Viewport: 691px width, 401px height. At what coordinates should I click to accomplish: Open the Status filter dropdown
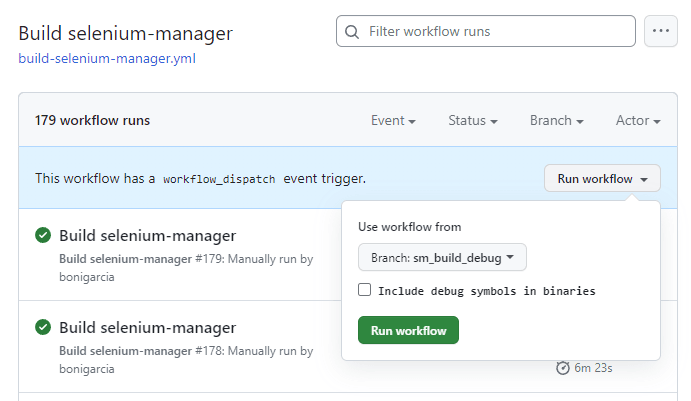coord(473,121)
